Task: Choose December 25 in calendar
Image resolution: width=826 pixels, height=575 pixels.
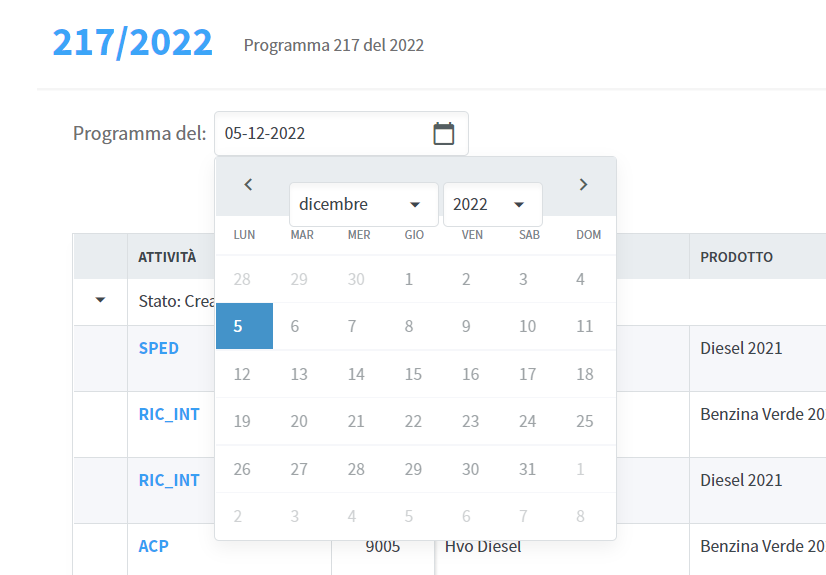Action: [x=587, y=421]
